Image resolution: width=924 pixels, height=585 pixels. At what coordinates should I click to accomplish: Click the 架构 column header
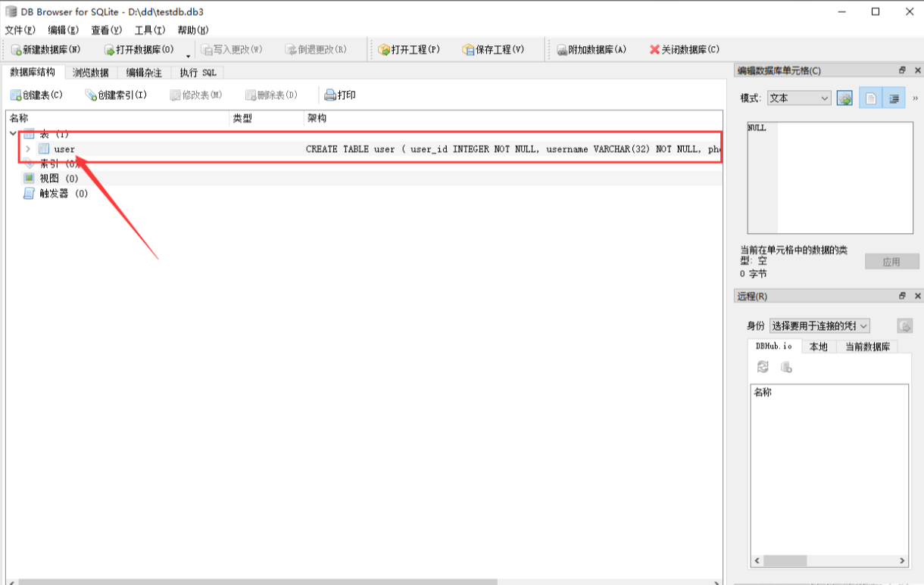(x=317, y=119)
